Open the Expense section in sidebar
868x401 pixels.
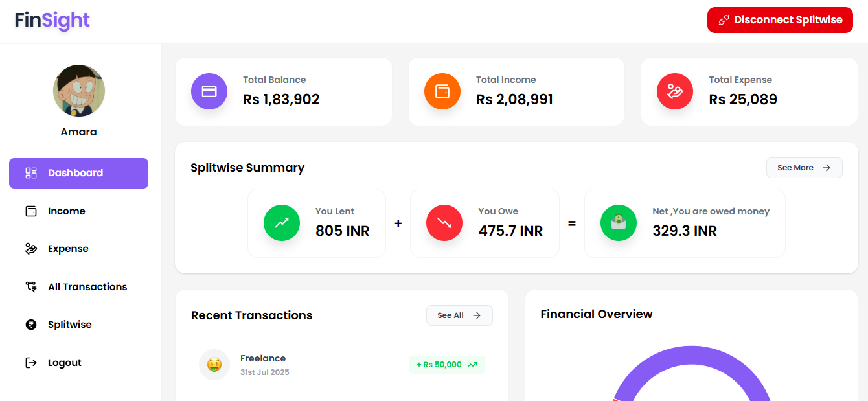point(78,249)
